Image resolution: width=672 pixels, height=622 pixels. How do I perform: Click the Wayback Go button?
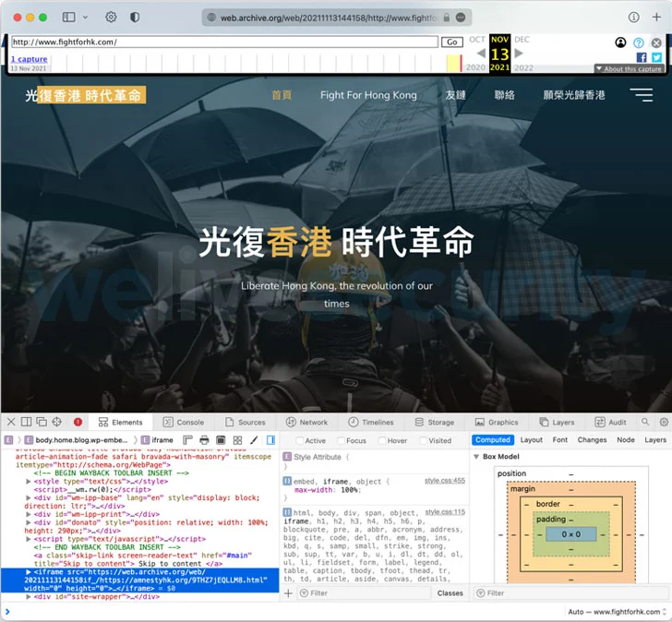point(452,42)
